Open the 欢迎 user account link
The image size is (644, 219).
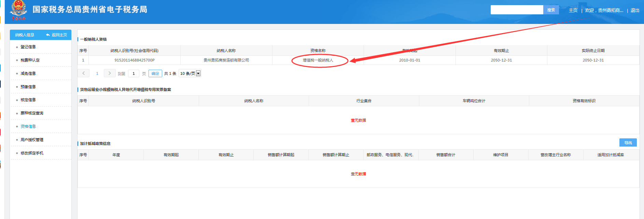pyautogui.click(x=604, y=10)
